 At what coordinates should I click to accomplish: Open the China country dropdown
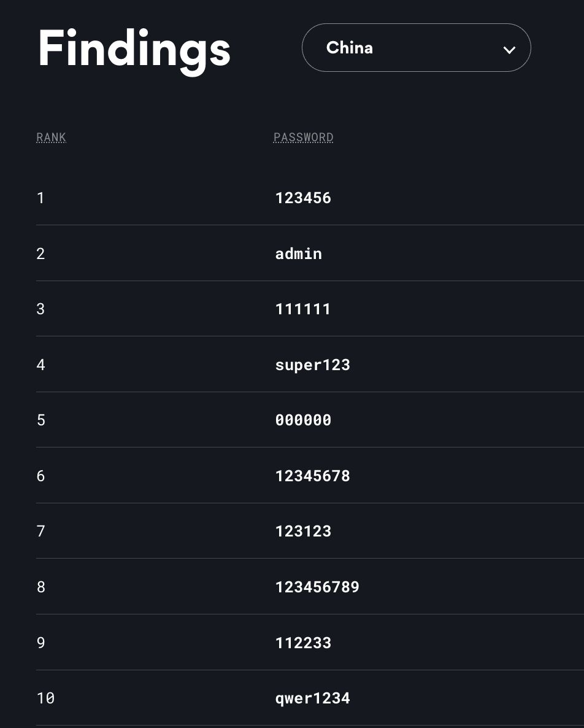click(x=416, y=48)
